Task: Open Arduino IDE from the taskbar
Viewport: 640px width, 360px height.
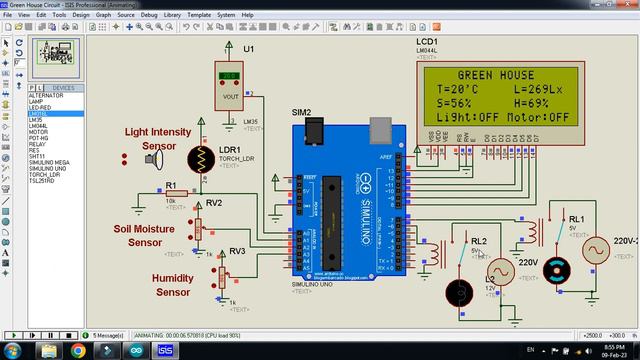Action: click(136, 351)
